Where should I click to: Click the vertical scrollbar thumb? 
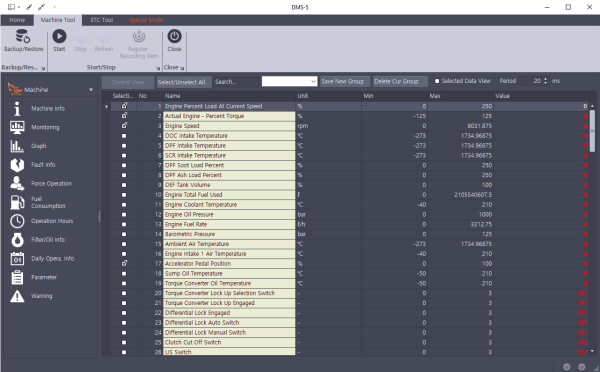(x=592, y=130)
